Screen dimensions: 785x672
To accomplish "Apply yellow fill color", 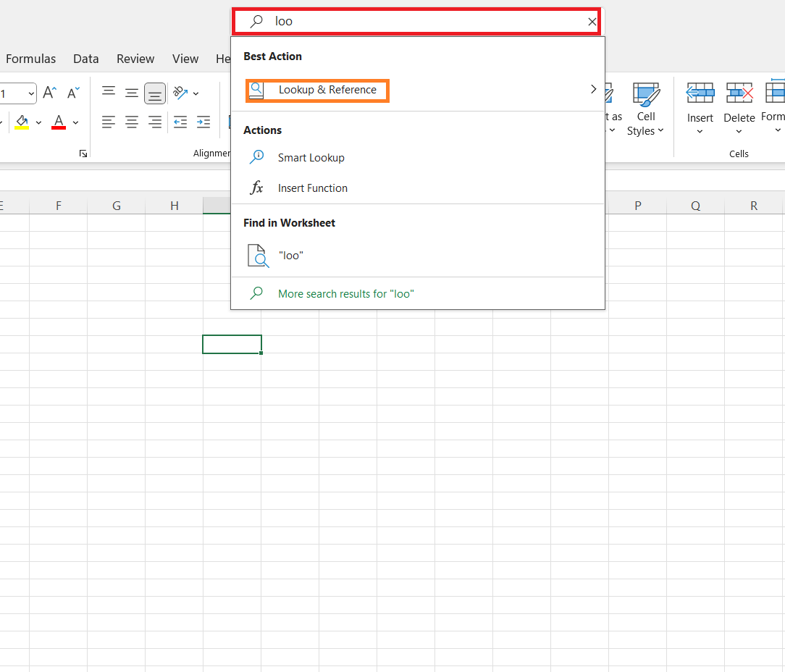I will point(22,122).
